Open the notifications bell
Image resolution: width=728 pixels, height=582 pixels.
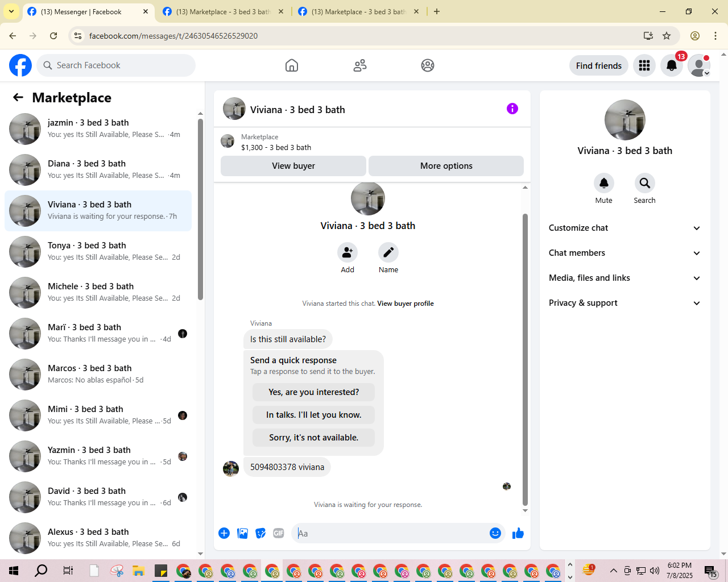(x=672, y=65)
